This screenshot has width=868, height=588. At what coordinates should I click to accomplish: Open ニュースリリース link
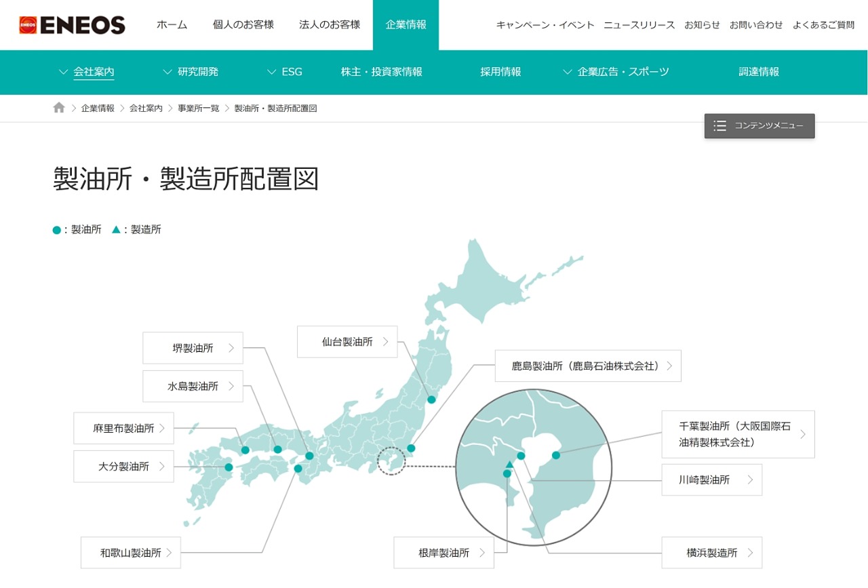(x=639, y=25)
